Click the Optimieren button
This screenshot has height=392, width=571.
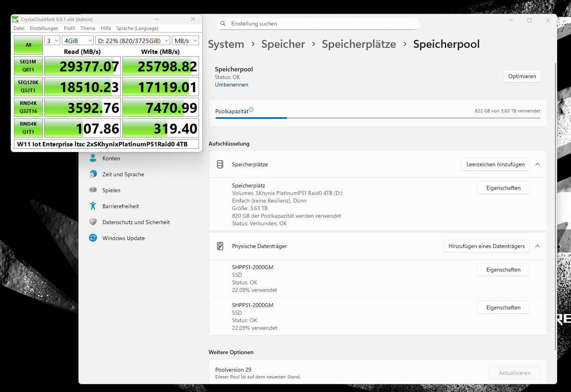(x=522, y=76)
